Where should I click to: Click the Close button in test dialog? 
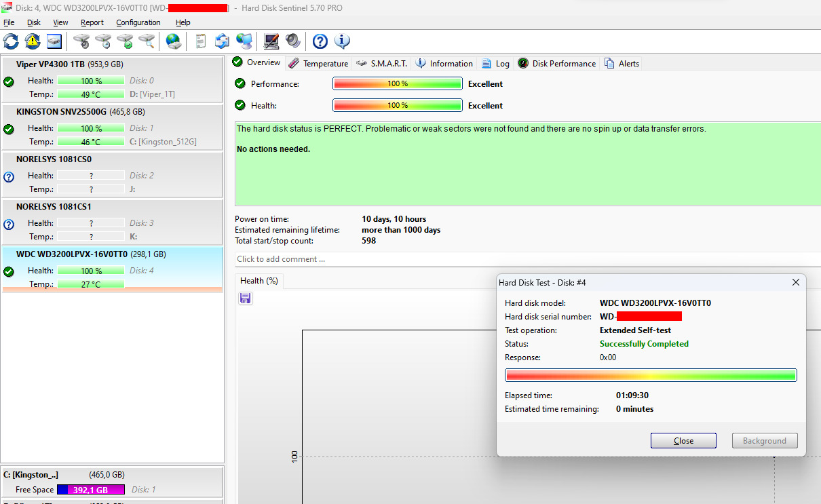[x=683, y=441]
